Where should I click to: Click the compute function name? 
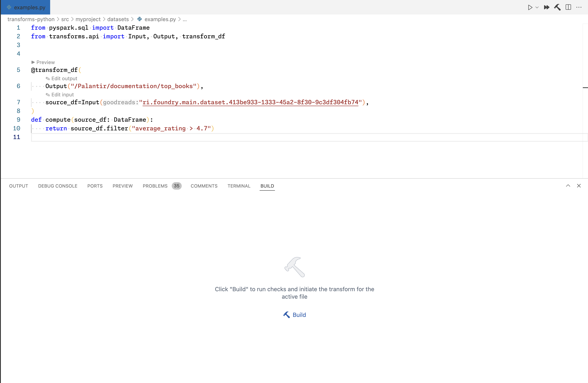pos(58,120)
